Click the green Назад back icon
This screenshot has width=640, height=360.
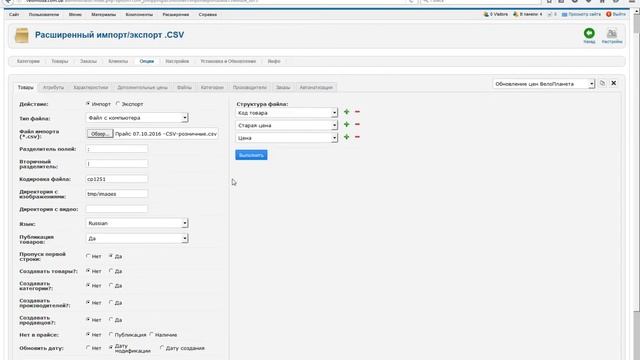[x=589, y=33]
